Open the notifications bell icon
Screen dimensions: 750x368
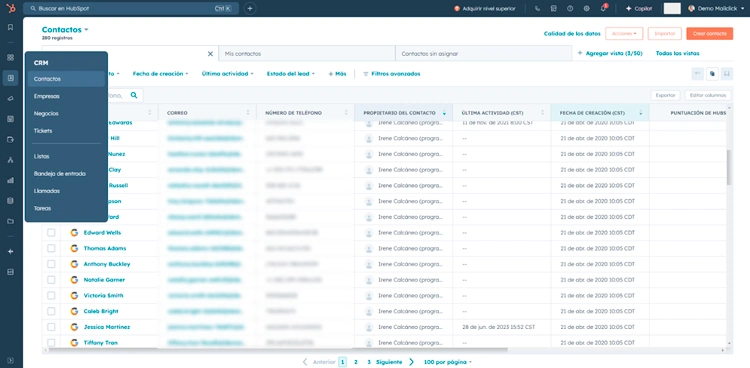click(x=603, y=9)
